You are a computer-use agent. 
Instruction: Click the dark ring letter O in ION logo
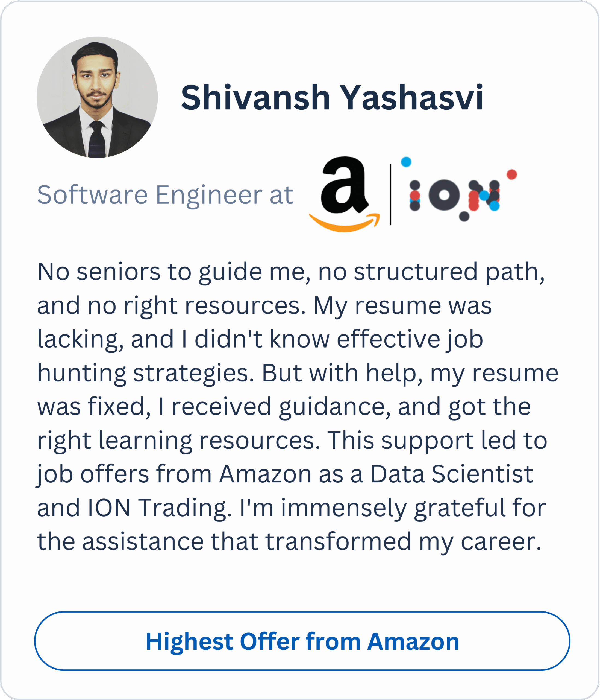point(444,195)
